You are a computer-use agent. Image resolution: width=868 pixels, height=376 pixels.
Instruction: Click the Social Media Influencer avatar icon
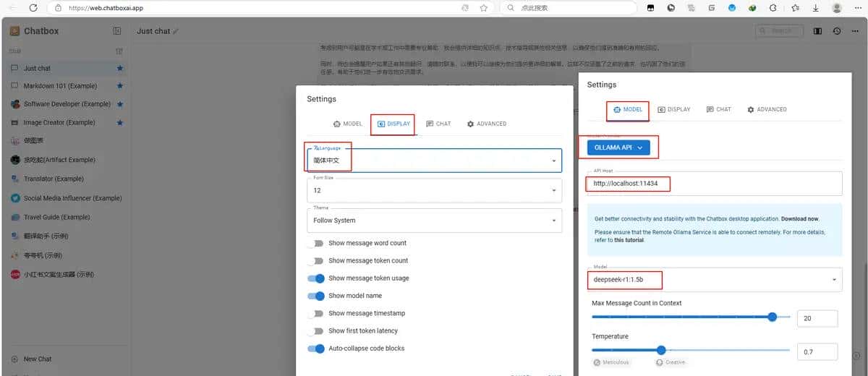coord(15,198)
